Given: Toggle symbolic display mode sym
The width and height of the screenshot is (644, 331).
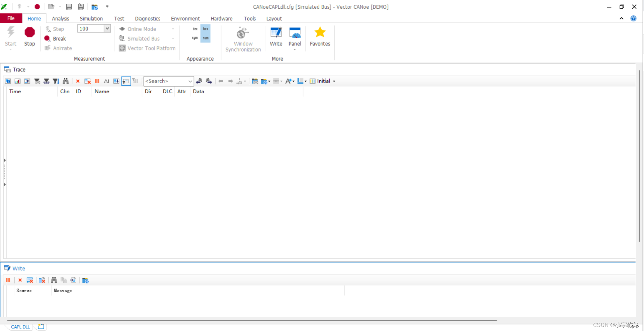Looking at the screenshot, I should pyautogui.click(x=195, y=38).
